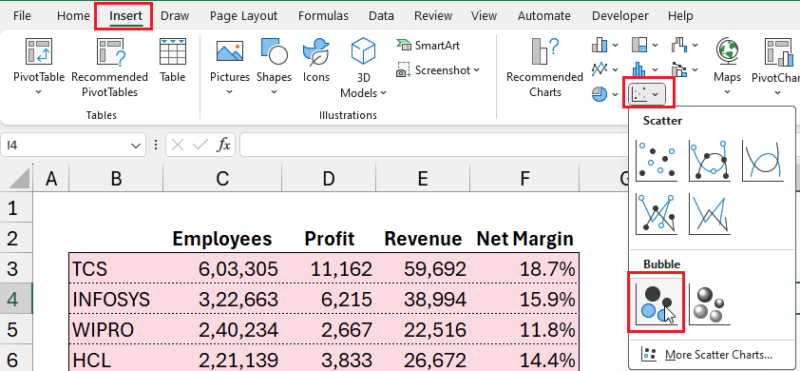Screen dimensions: 800x371
Task: Click the formula bar Enter checkmark
Action: tap(199, 145)
